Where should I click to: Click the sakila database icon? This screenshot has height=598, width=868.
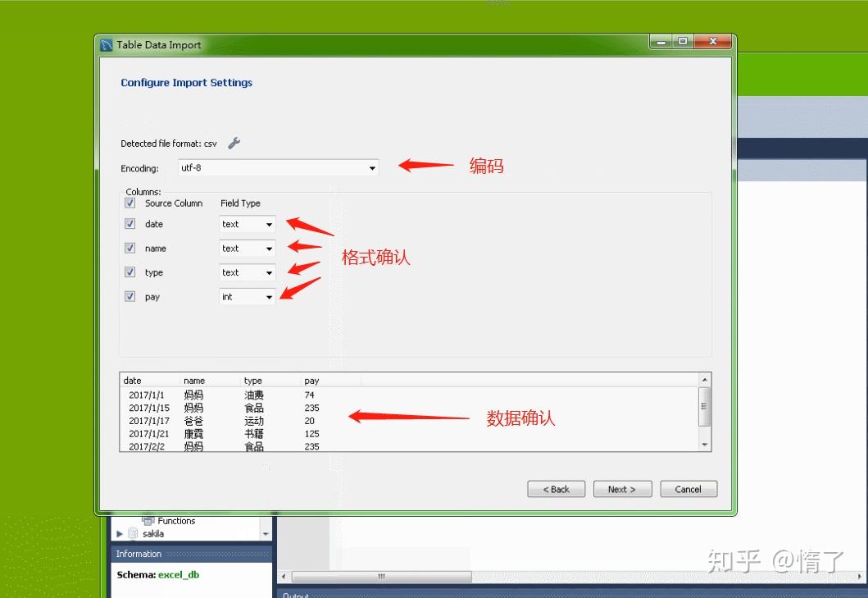(133, 533)
